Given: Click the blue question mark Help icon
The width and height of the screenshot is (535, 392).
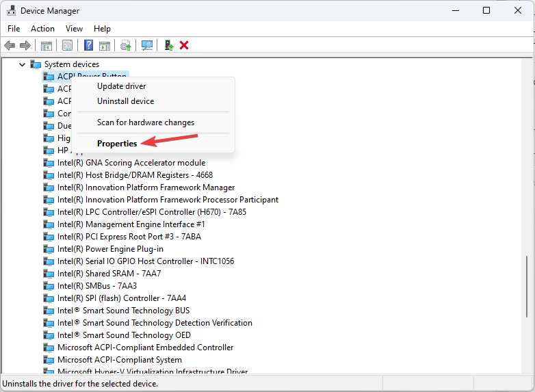Looking at the screenshot, I should tap(88, 45).
